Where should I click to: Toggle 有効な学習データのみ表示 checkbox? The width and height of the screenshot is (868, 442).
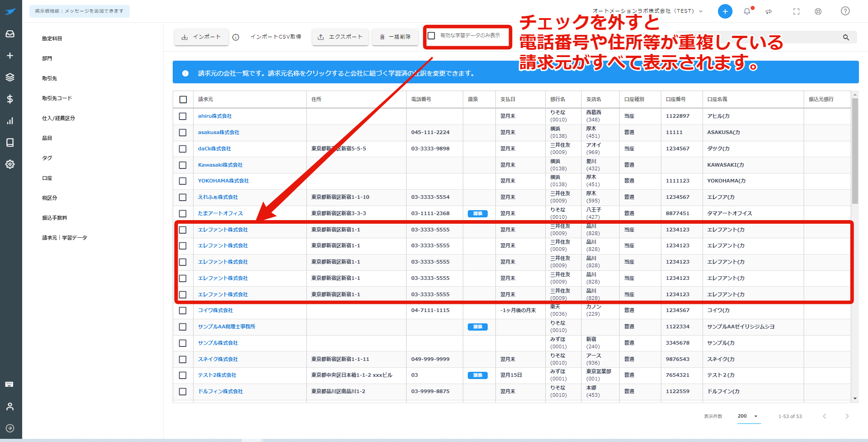tap(432, 35)
